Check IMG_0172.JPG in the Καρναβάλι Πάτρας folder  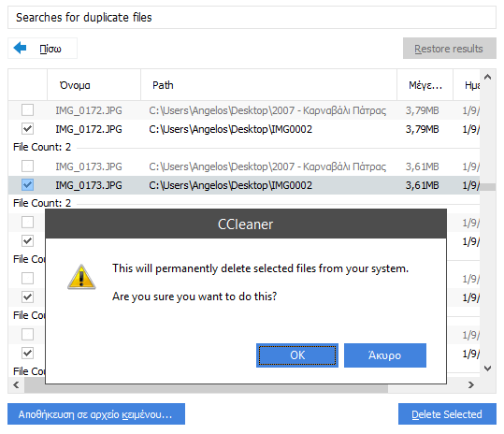coord(27,110)
